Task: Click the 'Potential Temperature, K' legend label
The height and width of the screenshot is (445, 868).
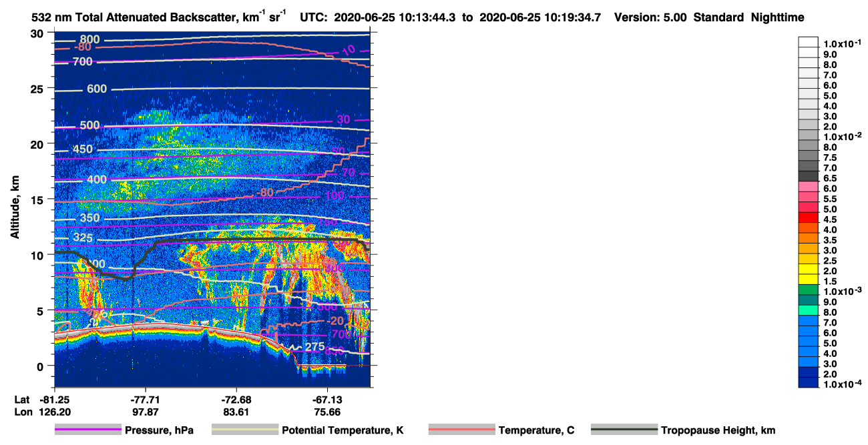Action: [x=343, y=430]
